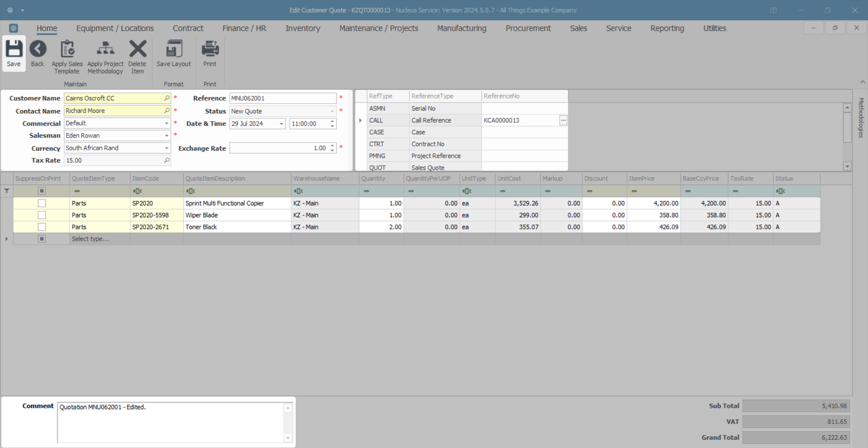Open ItemCode column filter operator icon
Image resolution: width=868 pixels, height=448 pixels.
[137, 191]
